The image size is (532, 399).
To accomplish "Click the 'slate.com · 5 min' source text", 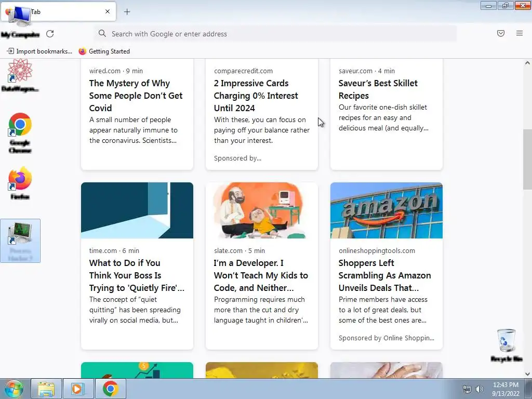I will (239, 251).
